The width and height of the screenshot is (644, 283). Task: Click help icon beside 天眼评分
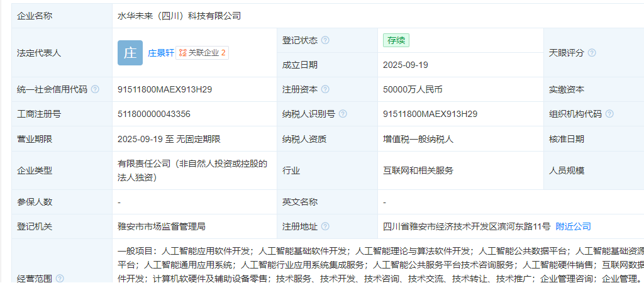tap(592, 53)
